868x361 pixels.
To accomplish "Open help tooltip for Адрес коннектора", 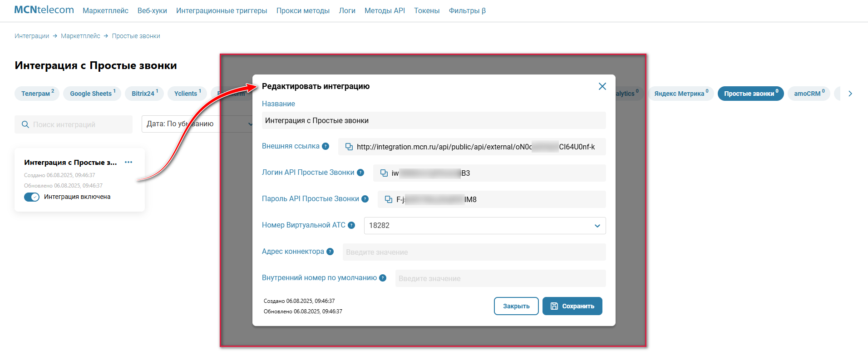I will (330, 252).
